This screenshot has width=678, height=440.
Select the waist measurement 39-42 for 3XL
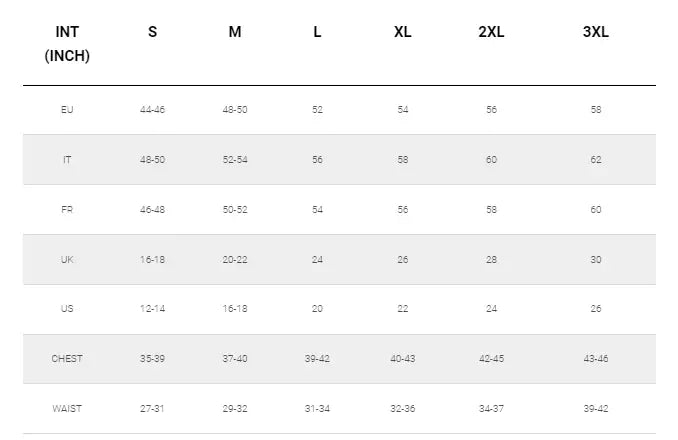[595, 409]
